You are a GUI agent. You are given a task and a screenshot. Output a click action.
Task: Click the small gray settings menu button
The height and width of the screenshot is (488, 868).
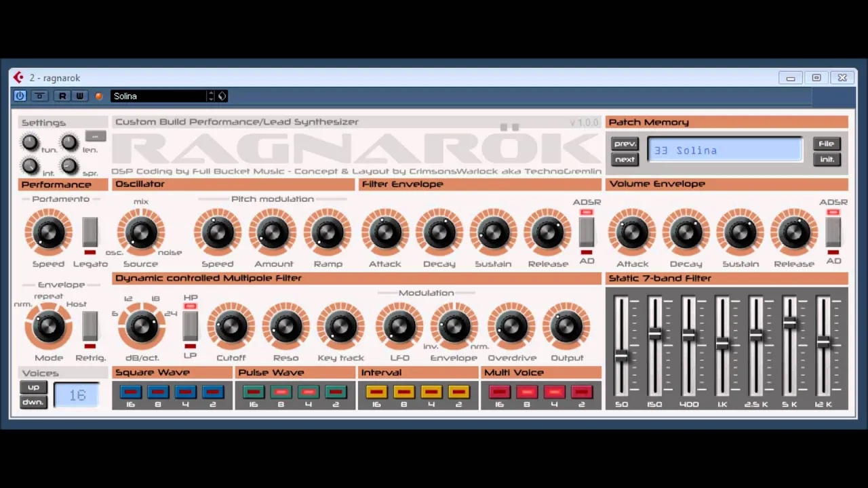95,136
